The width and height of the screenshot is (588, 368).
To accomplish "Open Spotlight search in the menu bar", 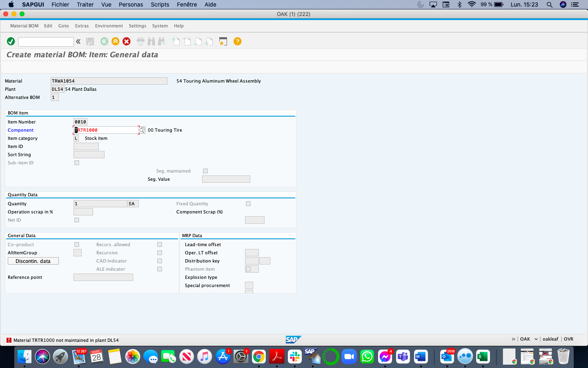I will [550, 4].
